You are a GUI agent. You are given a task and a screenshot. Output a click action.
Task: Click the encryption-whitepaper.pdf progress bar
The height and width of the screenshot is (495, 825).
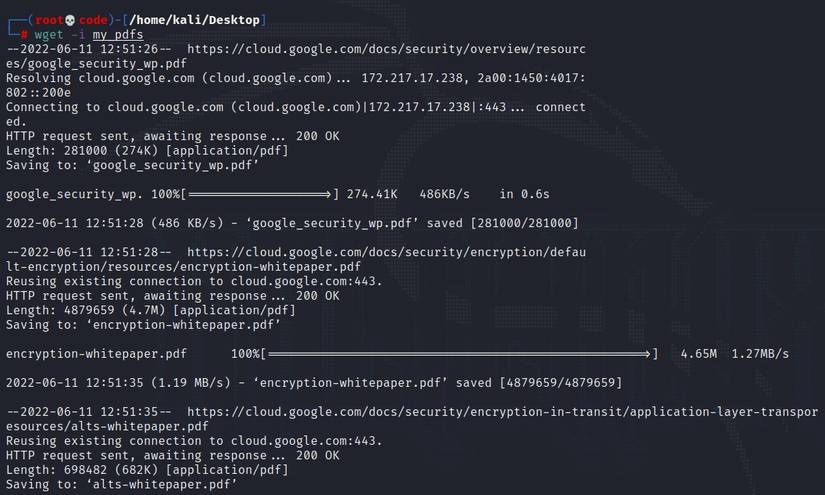[461, 354]
